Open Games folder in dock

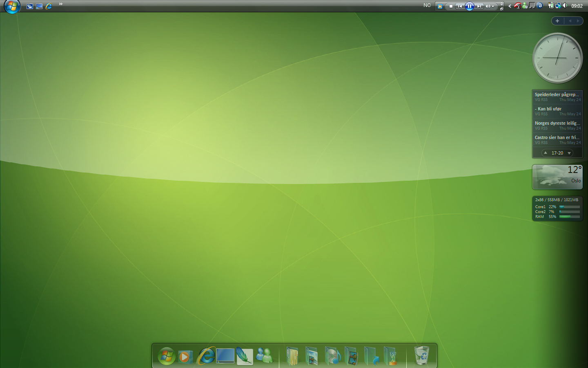pos(391,356)
